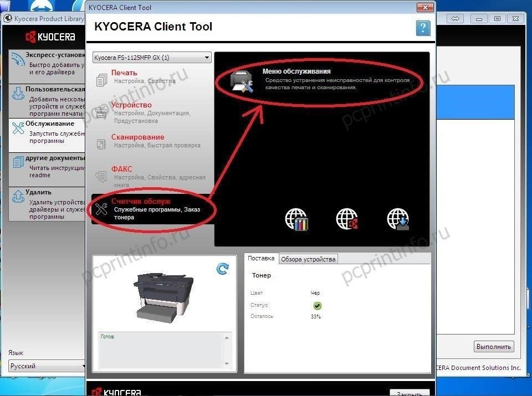Click the Готов status text box
Image resolution: width=532 pixels, height=396 pixels.
[x=160, y=351]
